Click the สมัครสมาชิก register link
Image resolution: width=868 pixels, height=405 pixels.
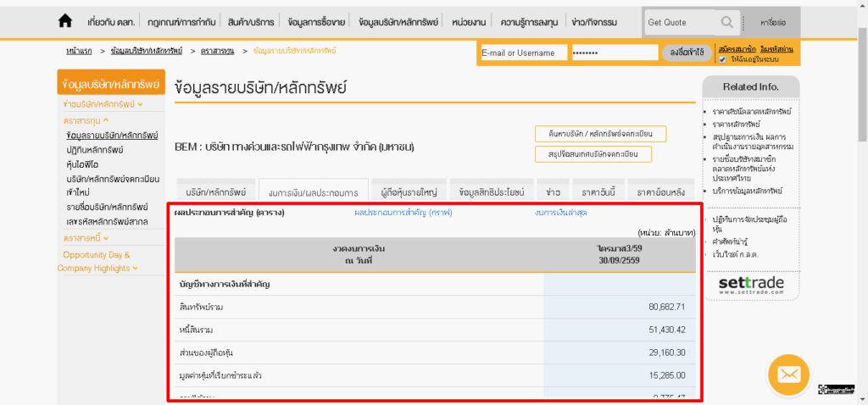[x=737, y=49]
